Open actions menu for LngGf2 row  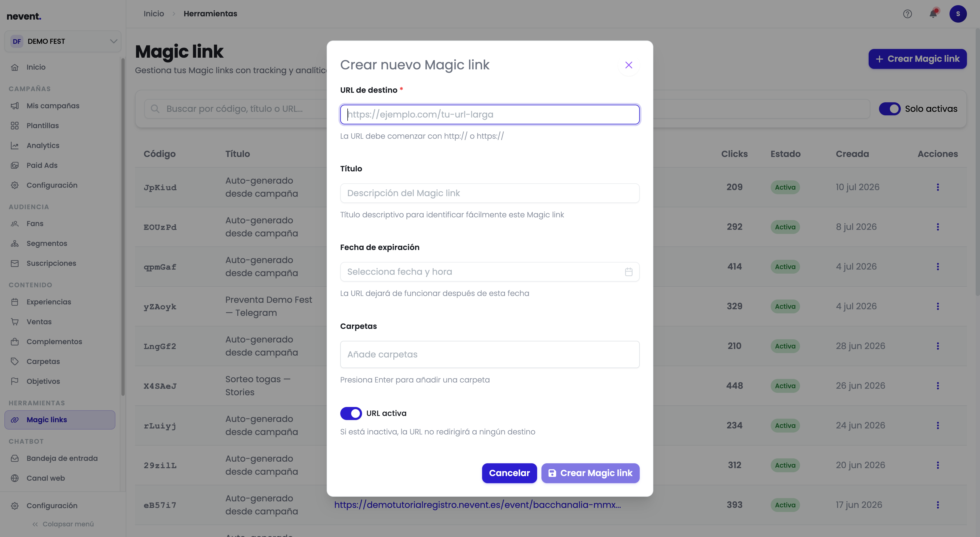pyautogui.click(x=938, y=346)
